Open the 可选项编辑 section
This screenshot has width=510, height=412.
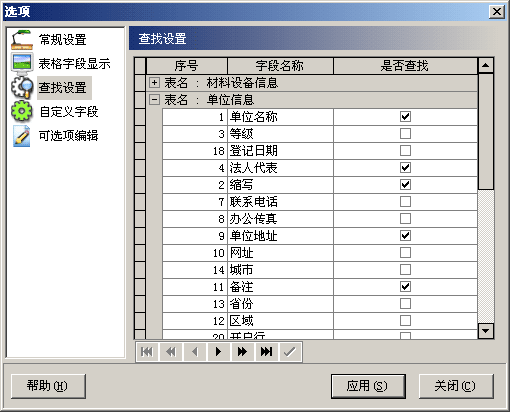click(x=69, y=136)
